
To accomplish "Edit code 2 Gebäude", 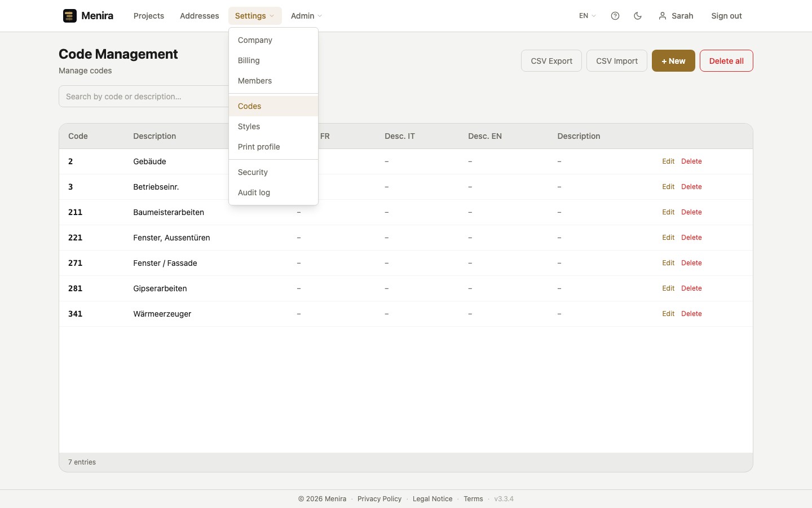I will (668, 161).
